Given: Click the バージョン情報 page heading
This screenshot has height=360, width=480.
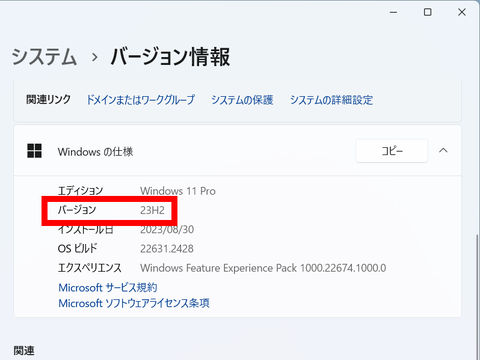Looking at the screenshot, I should [x=170, y=57].
